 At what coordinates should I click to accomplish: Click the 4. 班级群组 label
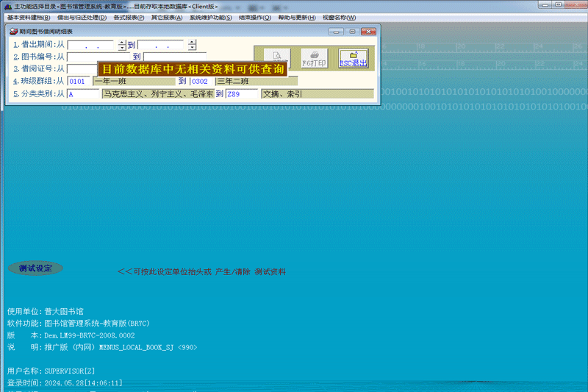pyautogui.click(x=39, y=82)
